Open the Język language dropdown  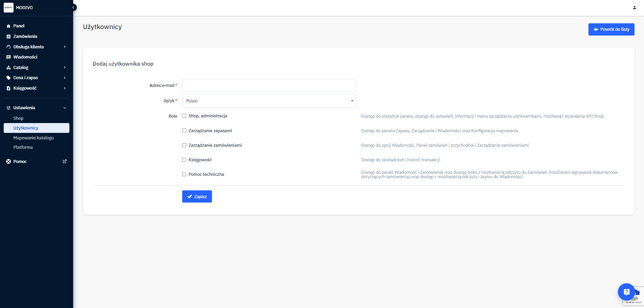point(269,101)
